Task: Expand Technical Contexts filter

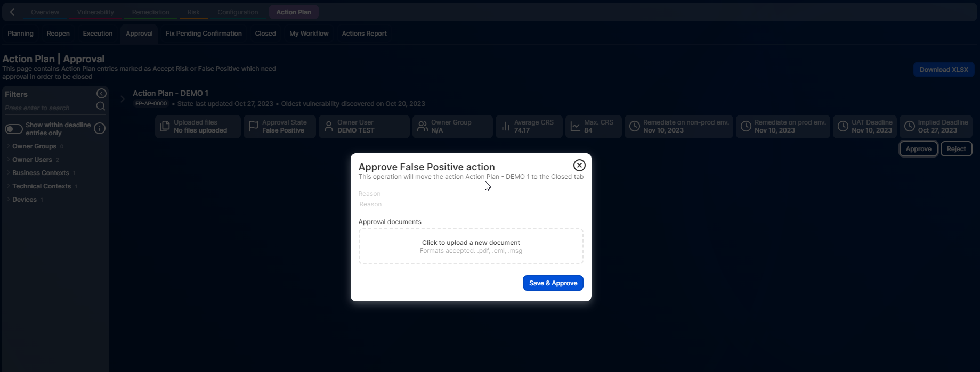Action: coord(42,186)
